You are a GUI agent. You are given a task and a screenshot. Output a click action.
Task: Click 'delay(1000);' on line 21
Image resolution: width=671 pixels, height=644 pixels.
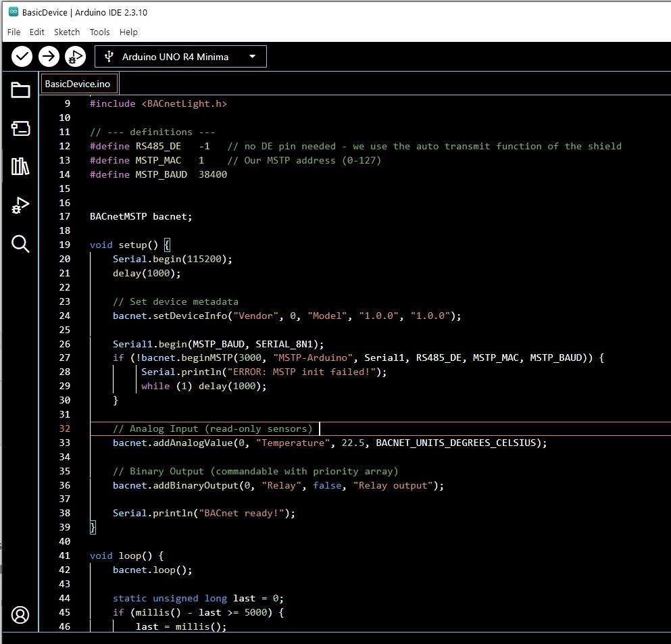pyautogui.click(x=147, y=273)
